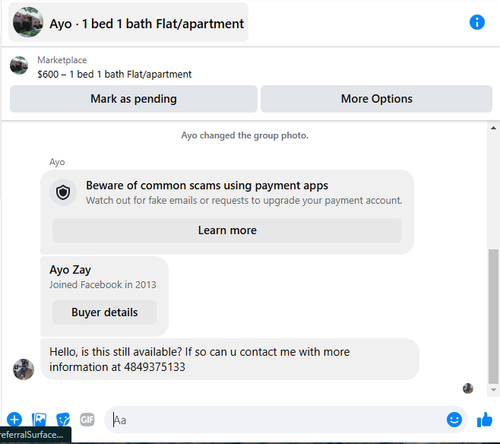Screen dimensions: 500x444
Task: Click 'Watch out for fake emails' warning text
Action: click(244, 200)
